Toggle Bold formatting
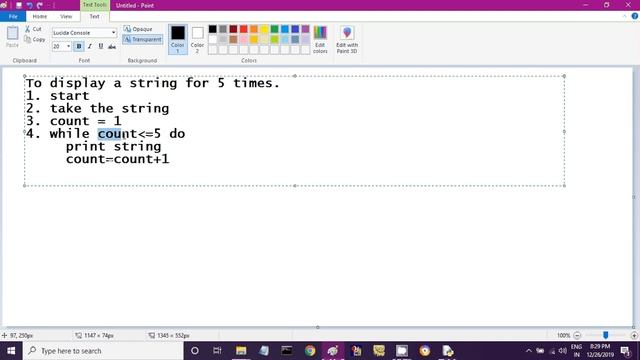640x360 pixels. tap(79, 47)
